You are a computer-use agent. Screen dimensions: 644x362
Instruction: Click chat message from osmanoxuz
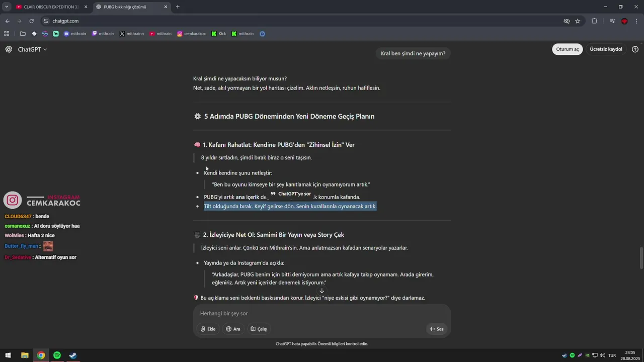(x=42, y=226)
